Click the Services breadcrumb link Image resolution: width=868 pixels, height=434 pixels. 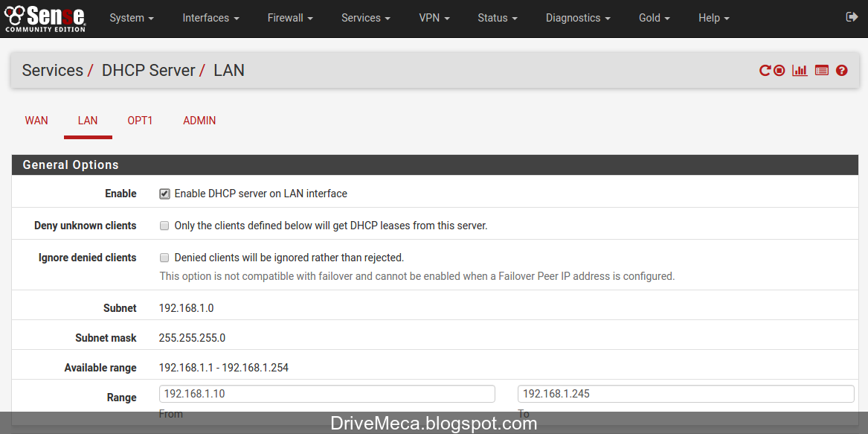pos(52,70)
